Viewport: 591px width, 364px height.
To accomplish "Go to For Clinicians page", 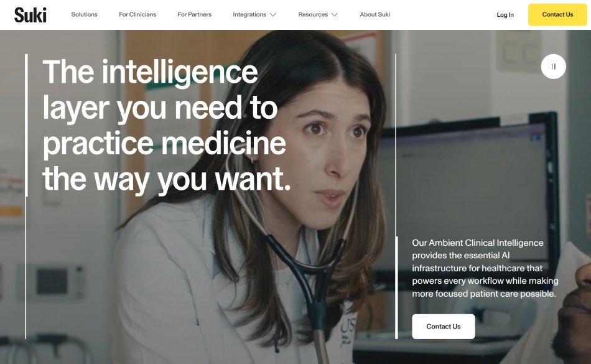I will 137,14.
